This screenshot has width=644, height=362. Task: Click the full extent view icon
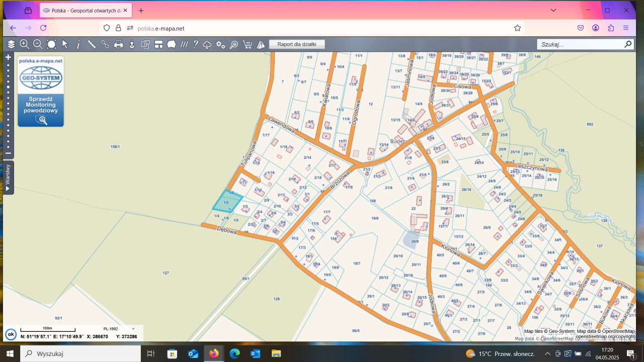[x=51, y=44]
